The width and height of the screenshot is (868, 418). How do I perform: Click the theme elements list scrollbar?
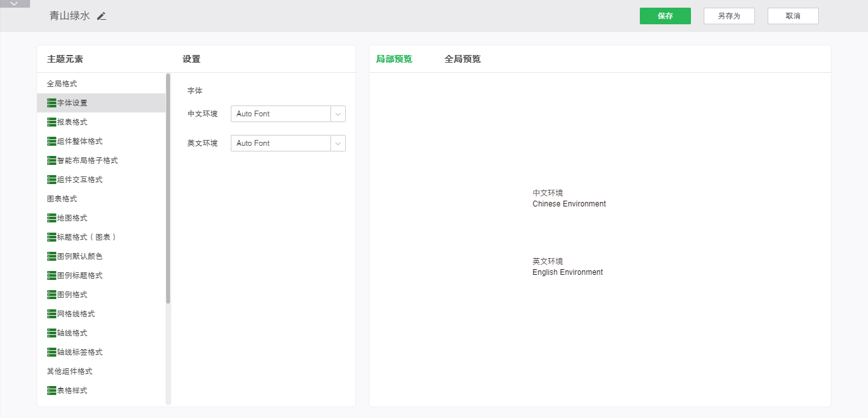click(x=168, y=189)
